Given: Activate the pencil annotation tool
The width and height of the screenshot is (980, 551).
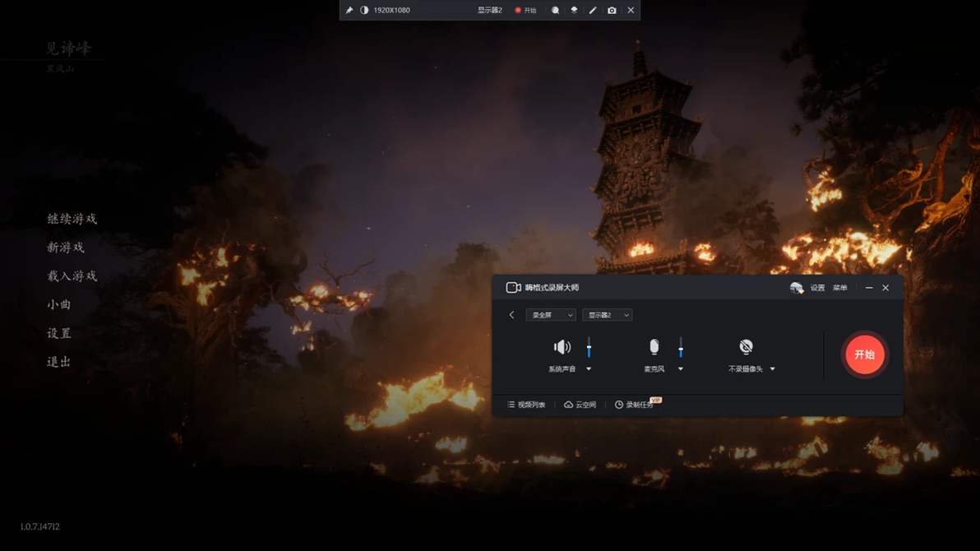Looking at the screenshot, I should click(593, 10).
